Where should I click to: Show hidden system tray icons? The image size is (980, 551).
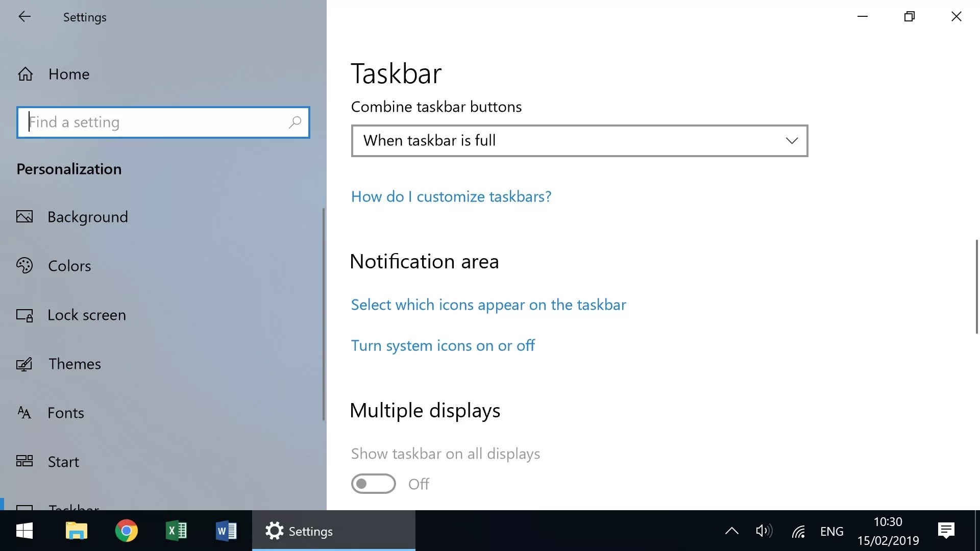[x=731, y=531]
